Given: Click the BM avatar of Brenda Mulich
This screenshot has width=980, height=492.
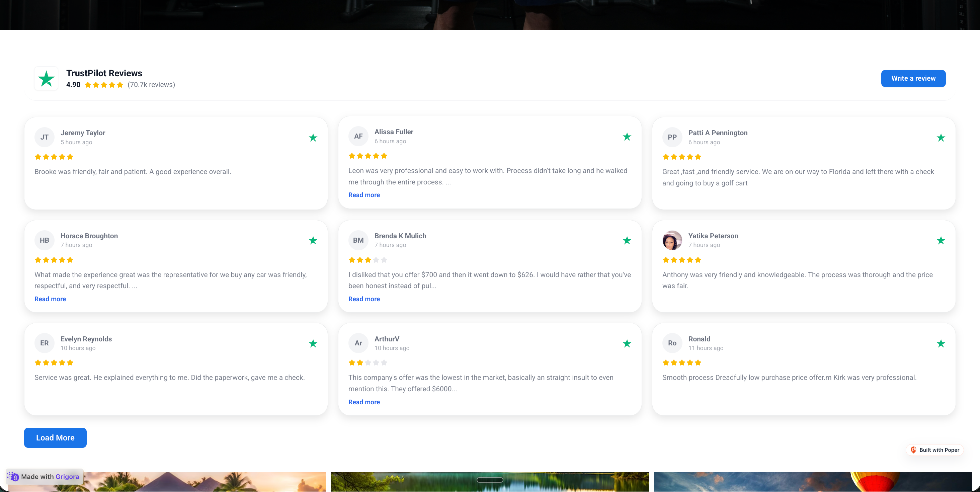Looking at the screenshot, I should click(358, 240).
